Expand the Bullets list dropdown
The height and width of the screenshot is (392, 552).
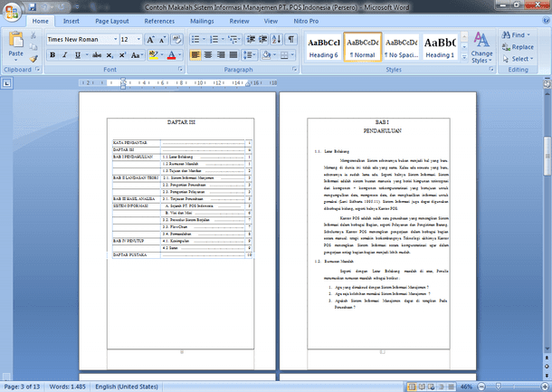[x=204, y=39]
